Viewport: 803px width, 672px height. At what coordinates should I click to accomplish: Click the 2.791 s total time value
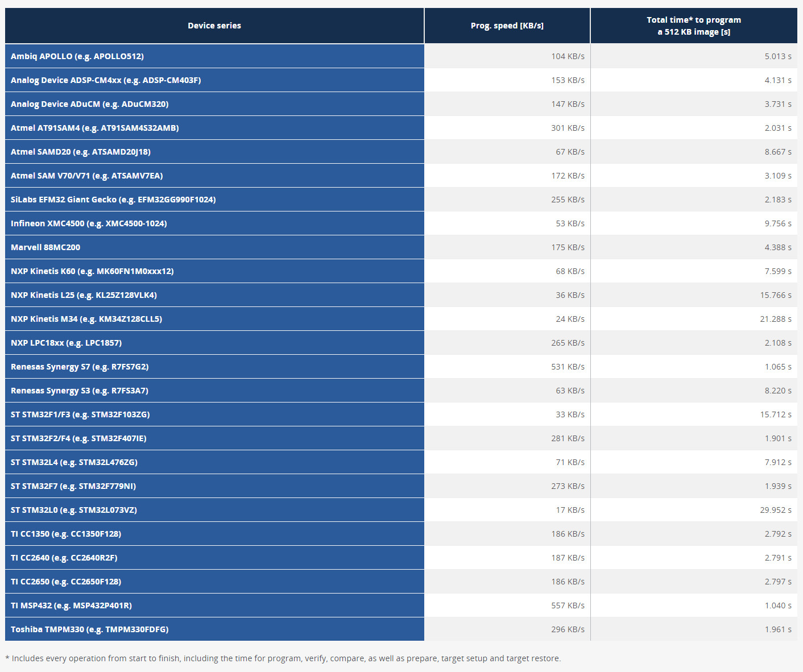(x=778, y=558)
